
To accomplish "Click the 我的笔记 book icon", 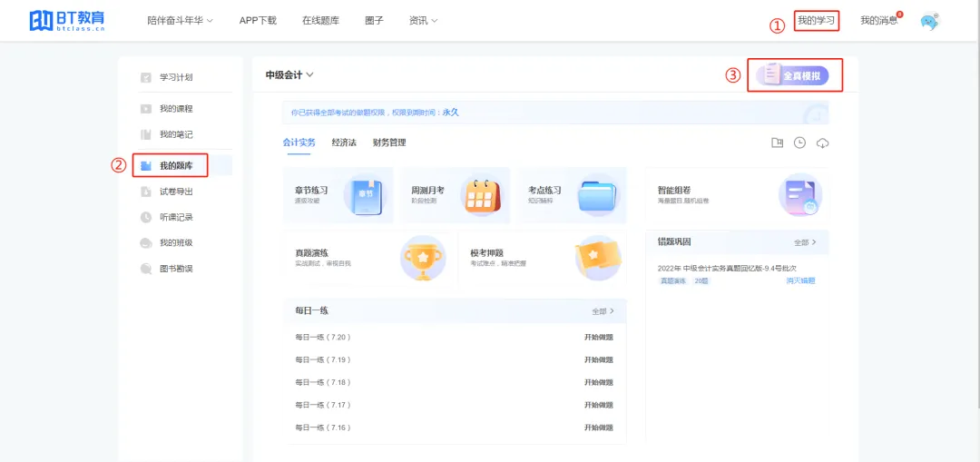I will (x=145, y=134).
